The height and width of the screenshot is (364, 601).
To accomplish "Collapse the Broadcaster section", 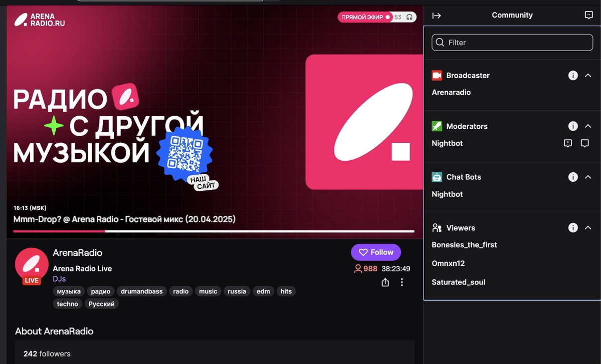I will [587, 76].
